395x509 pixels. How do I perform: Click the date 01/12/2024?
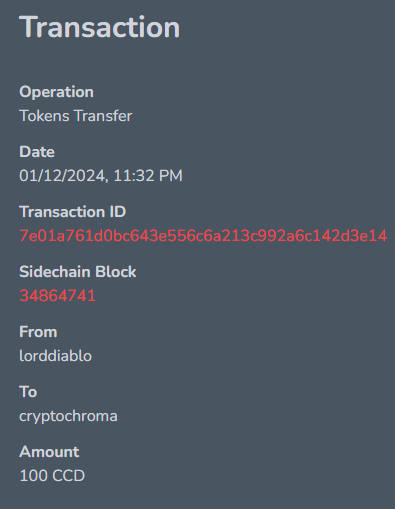click(x=62, y=176)
